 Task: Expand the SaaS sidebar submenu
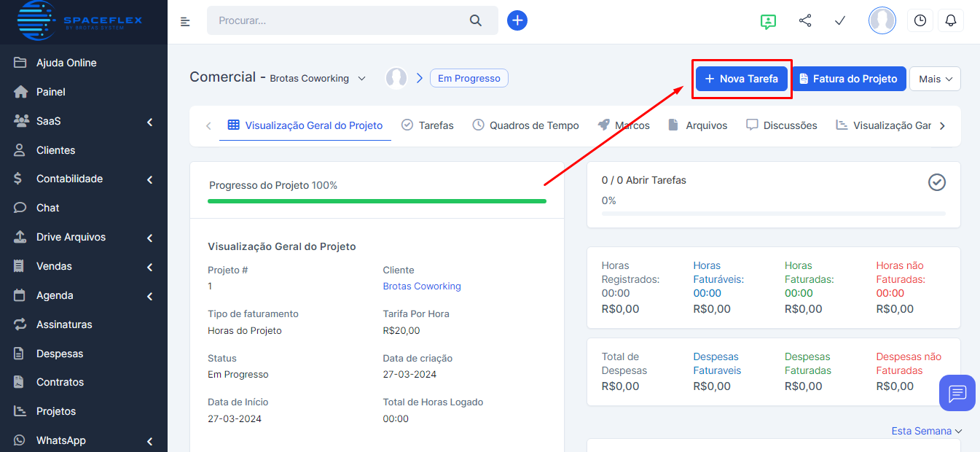(149, 122)
